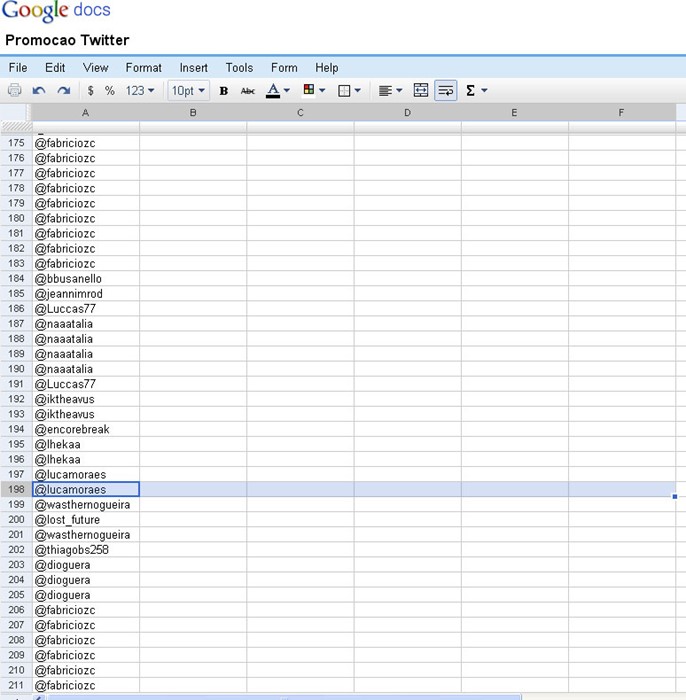The width and height of the screenshot is (686, 700).
Task: Format as currency with dollar icon
Action: click(x=91, y=90)
